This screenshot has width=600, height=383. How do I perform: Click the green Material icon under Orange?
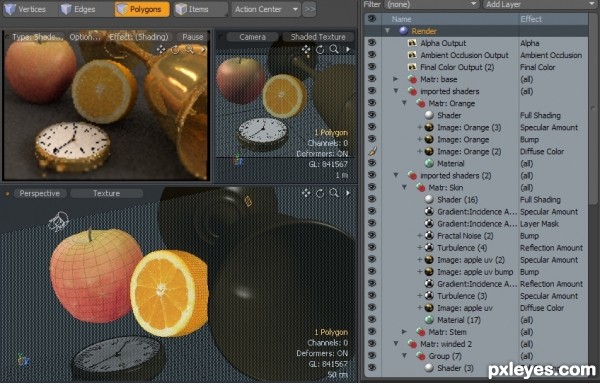point(429,163)
